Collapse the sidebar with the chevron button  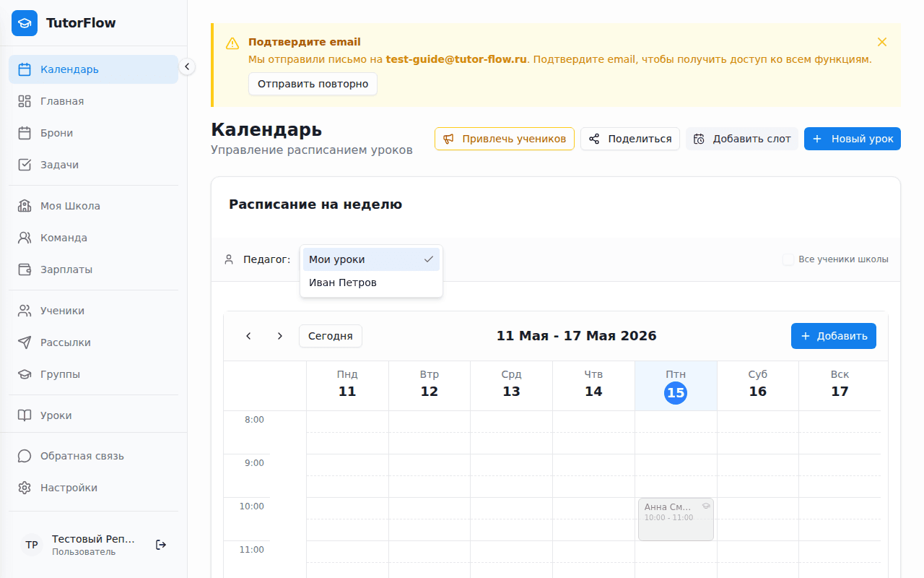click(187, 66)
